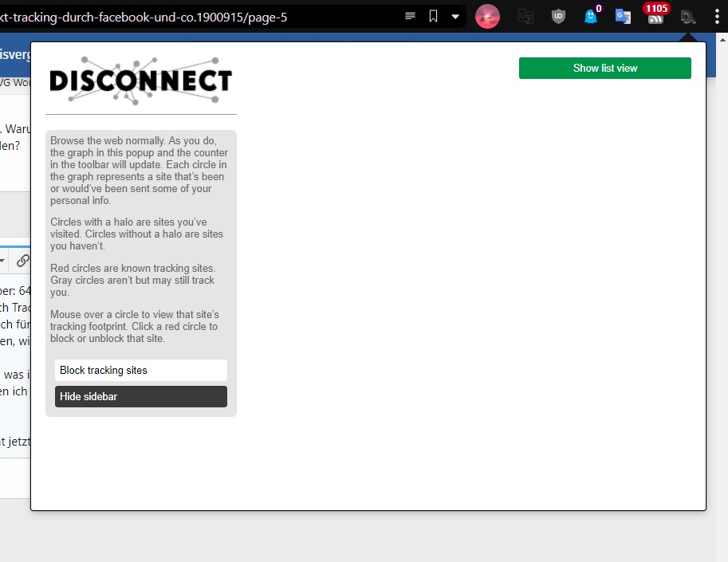Click the browser profile avatar picture
The width and height of the screenshot is (728, 562).
(486, 16)
